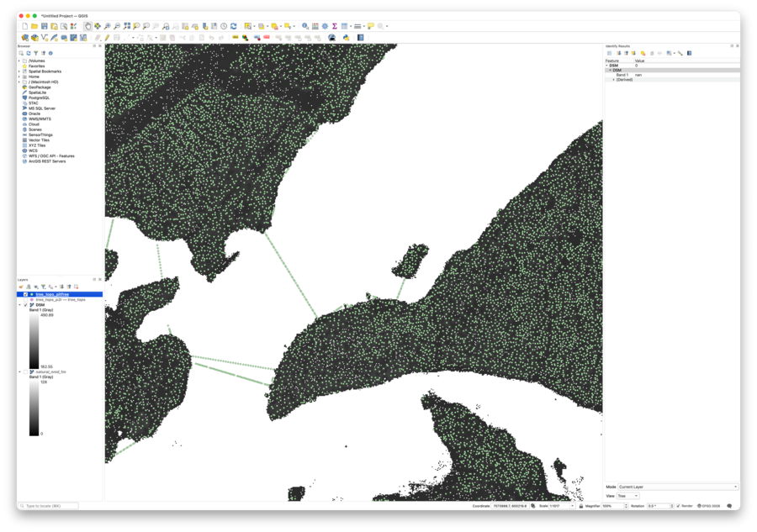Screen dimensions: 757x532
Task: Select XYZ Tiles in Browser
Action: tap(37, 145)
